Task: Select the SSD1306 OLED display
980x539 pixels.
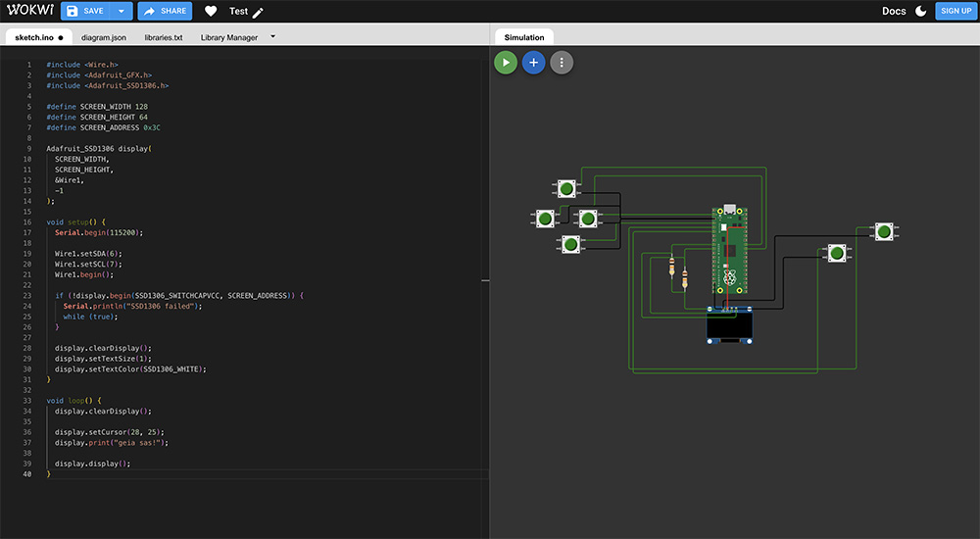Action: [729, 325]
